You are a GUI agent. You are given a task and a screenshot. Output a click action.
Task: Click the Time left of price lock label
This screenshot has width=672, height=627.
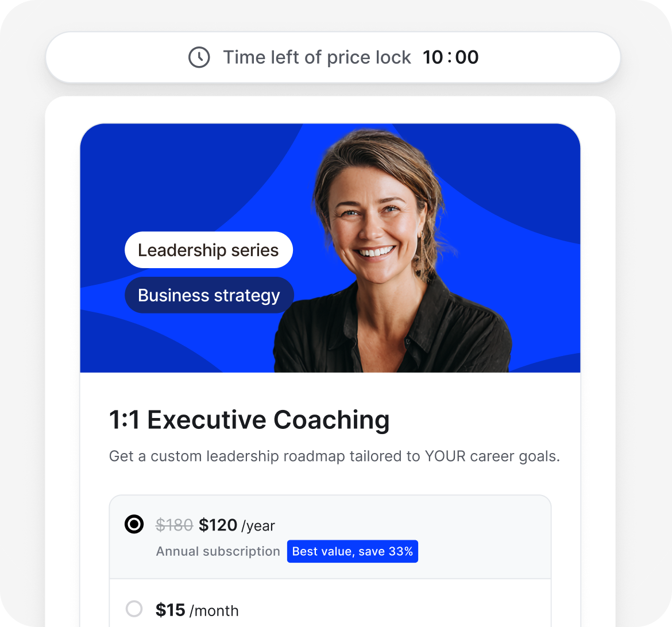point(316,57)
